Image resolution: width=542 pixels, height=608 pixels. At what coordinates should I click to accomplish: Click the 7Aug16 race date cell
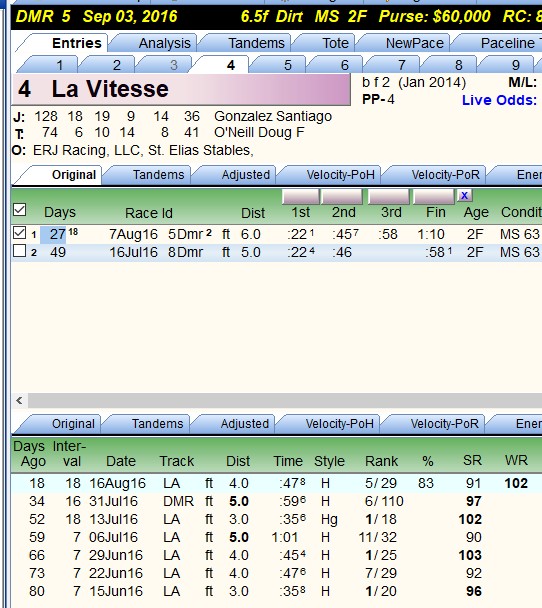(x=133, y=234)
